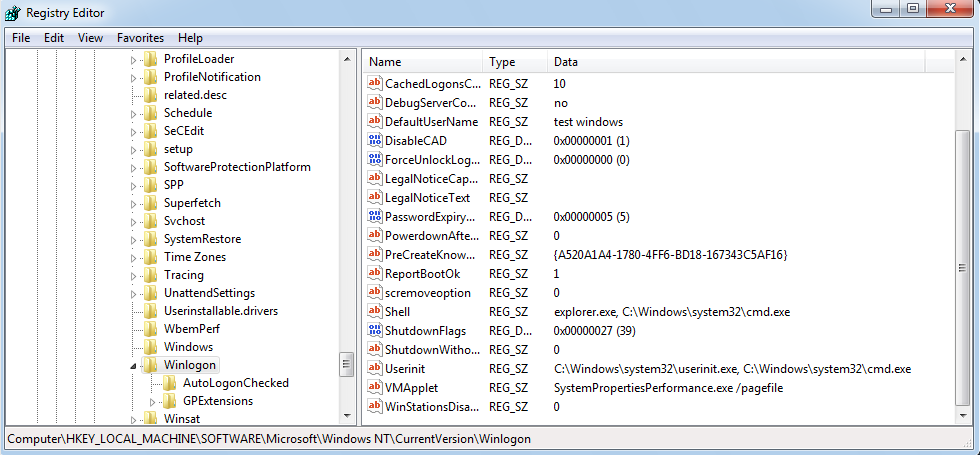Click the Shell string value icon
This screenshot has width=980, height=455.
375,312
